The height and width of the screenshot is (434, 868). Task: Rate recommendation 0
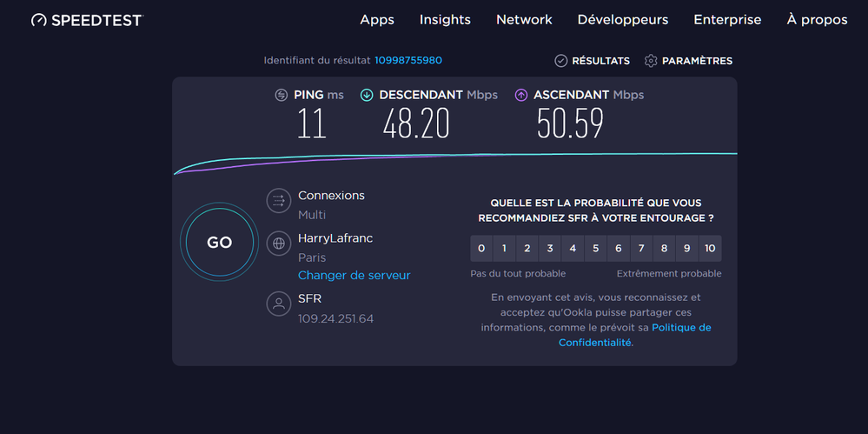[481, 249]
